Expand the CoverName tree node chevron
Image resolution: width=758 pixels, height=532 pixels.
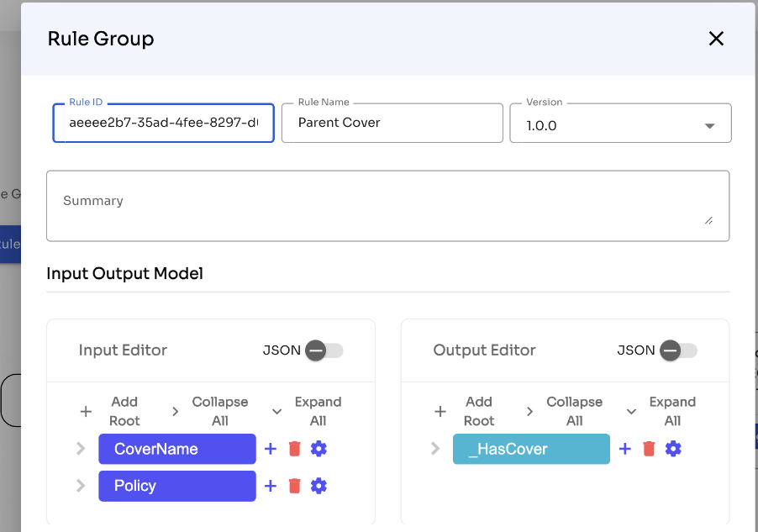point(81,449)
